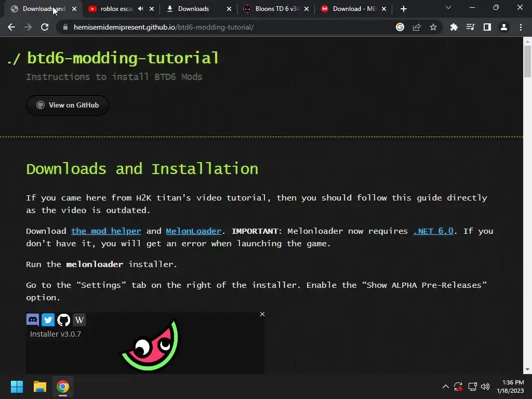Open the Windows Start menu
The width and height of the screenshot is (532, 399).
pyautogui.click(x=17, y=387)
